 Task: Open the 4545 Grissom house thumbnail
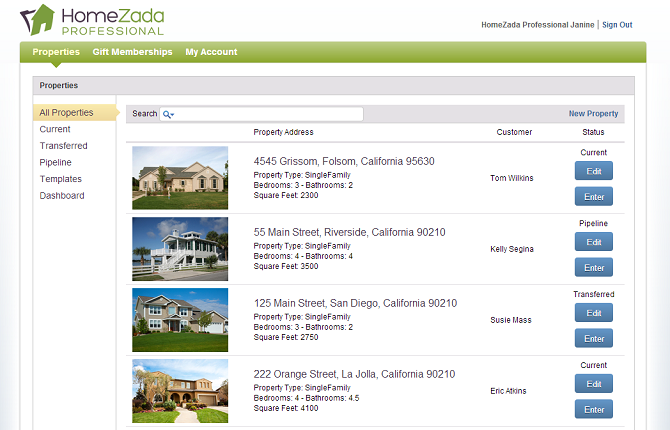[180, 178]
